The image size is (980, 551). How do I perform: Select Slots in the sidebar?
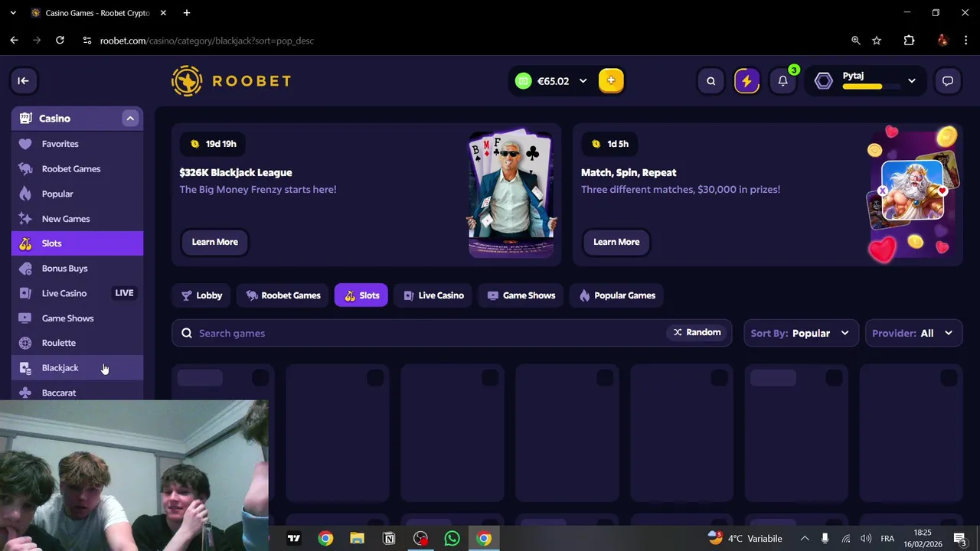77,243
